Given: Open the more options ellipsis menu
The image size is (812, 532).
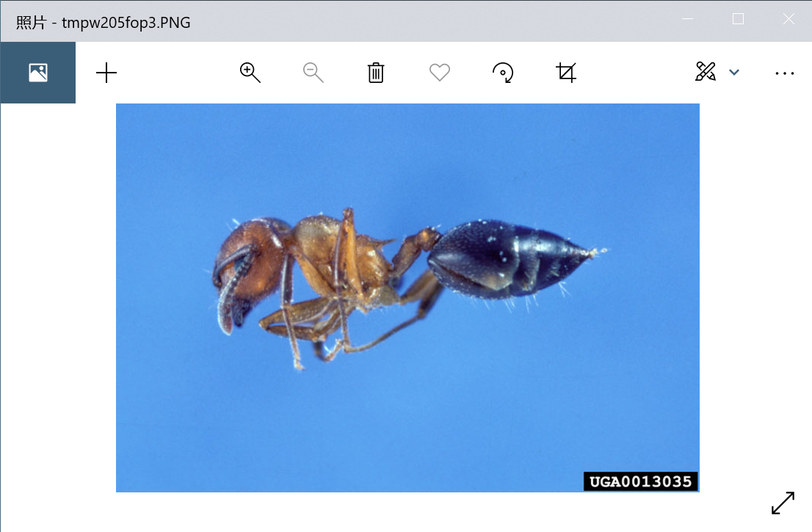Looking at the screenshot, I should (785, 73).
